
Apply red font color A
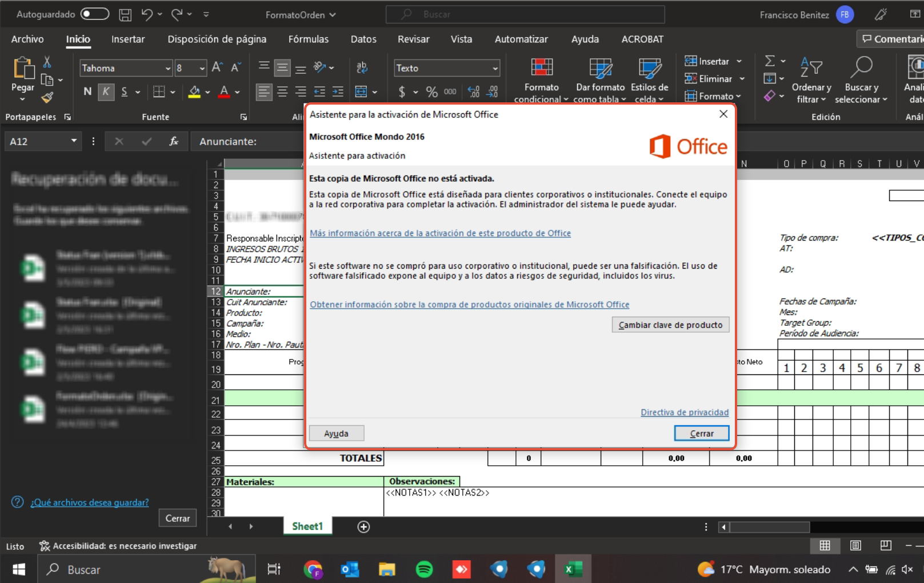click(x=224, y=91)
